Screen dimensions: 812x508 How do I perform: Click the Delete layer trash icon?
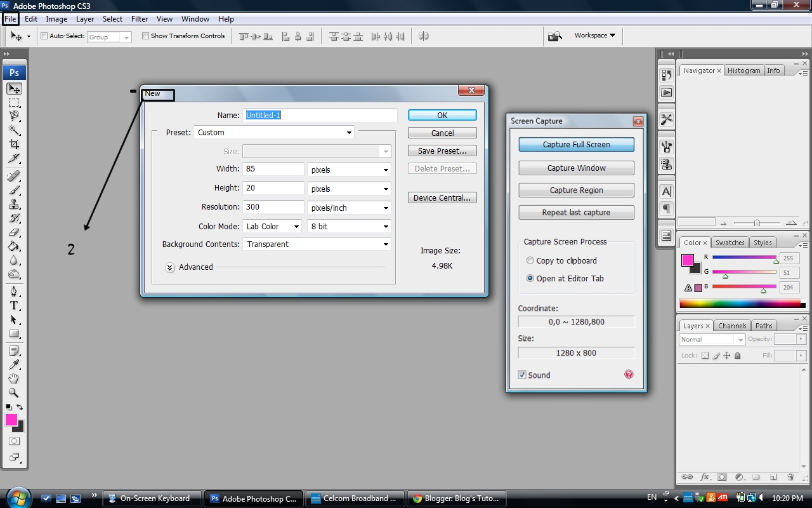click(790, 477)
